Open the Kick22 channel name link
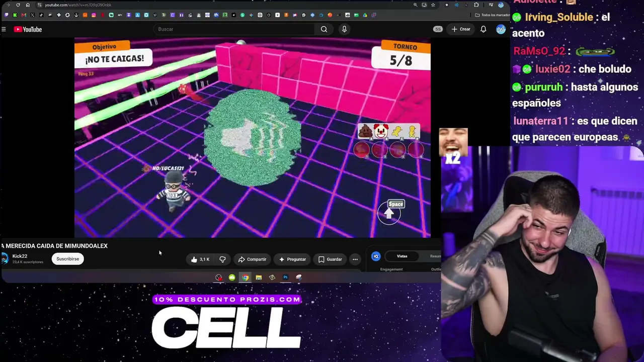644x362 pixels. pos(20,256)
